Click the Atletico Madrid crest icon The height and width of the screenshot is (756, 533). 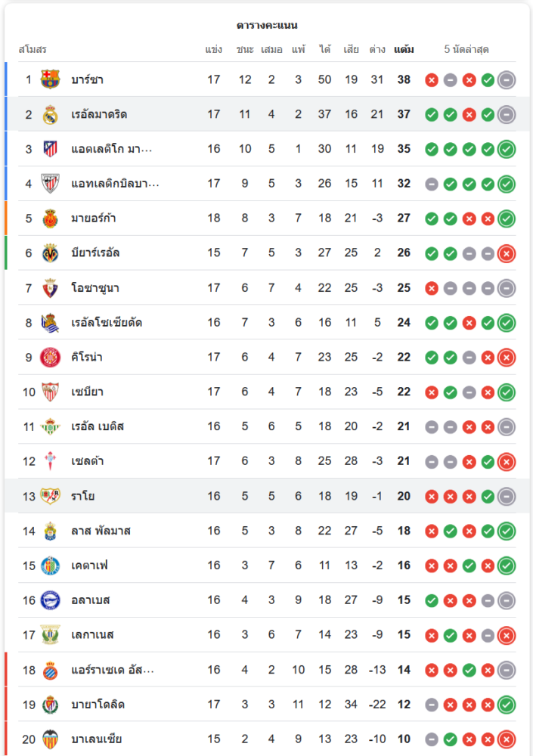tap(51, 149)
